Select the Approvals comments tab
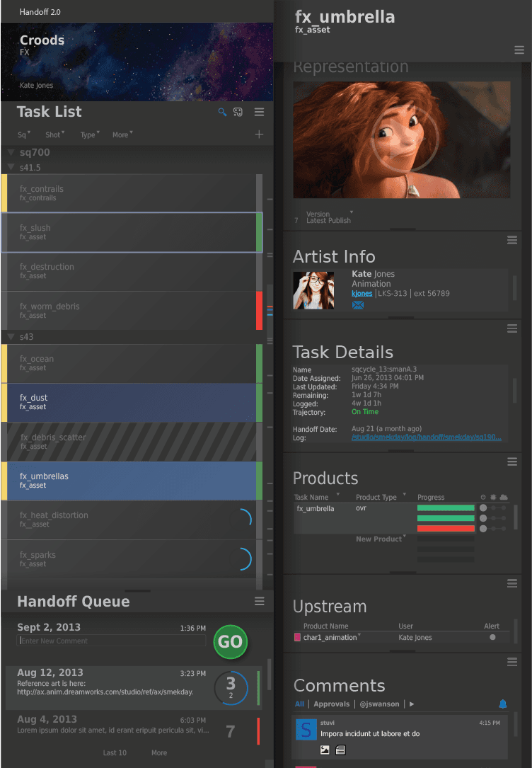 click(331, 704)
